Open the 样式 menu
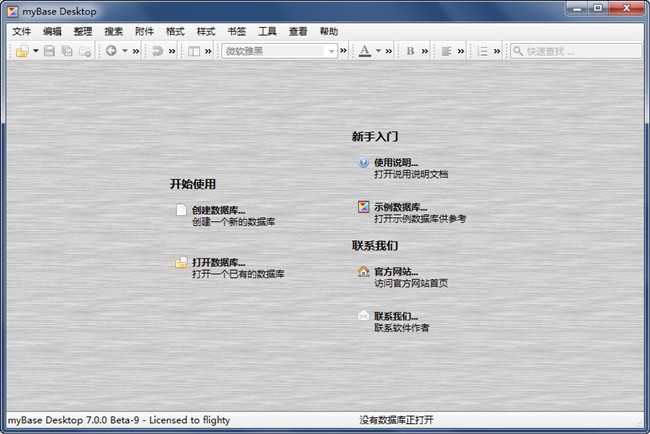Image resolution: width=650 pixels, height=434 pixels. point(206,32)
